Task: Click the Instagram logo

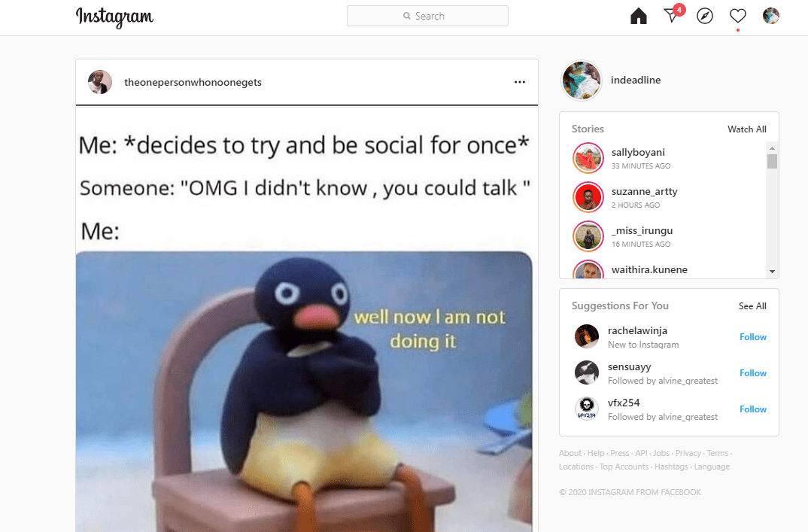Action: pos(114,17)
